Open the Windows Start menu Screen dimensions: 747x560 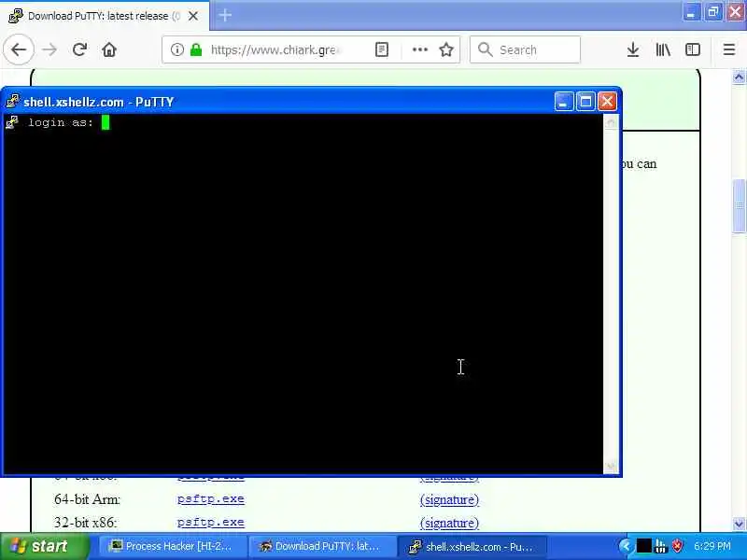(x=44, y=546)
